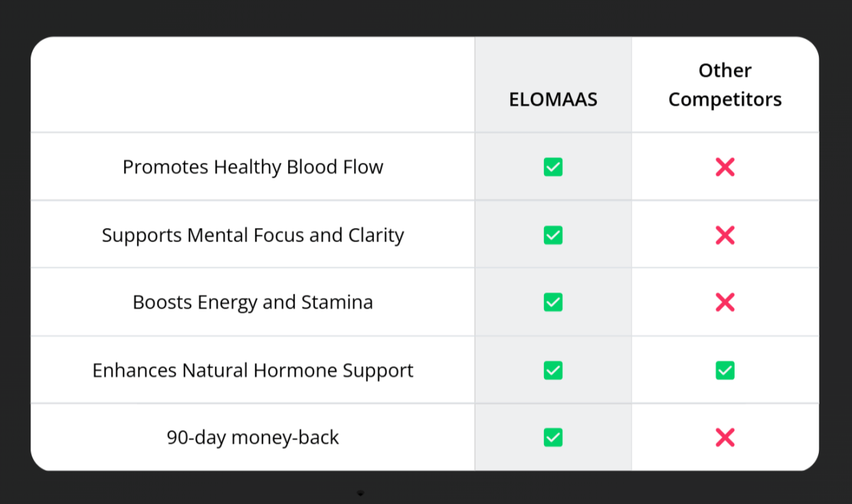Click the Supports Mental Focus and Clarity text

(x=253, y=235)
